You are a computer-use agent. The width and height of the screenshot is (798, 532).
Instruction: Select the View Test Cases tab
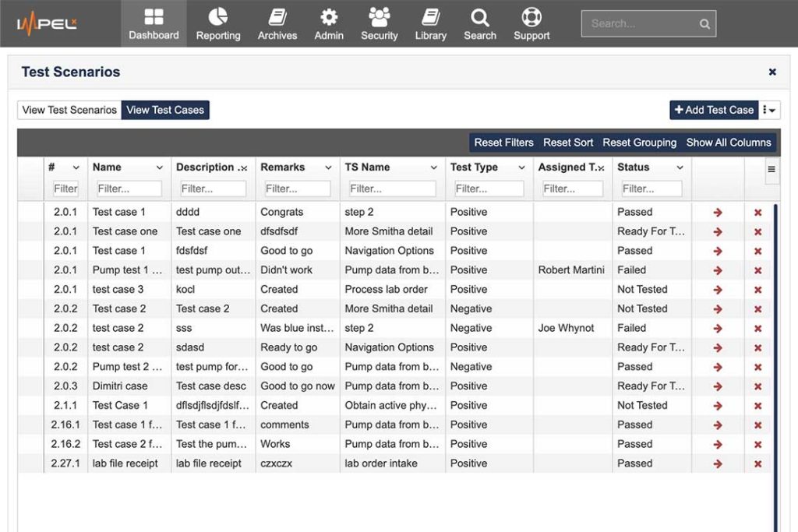pos(165,110)
